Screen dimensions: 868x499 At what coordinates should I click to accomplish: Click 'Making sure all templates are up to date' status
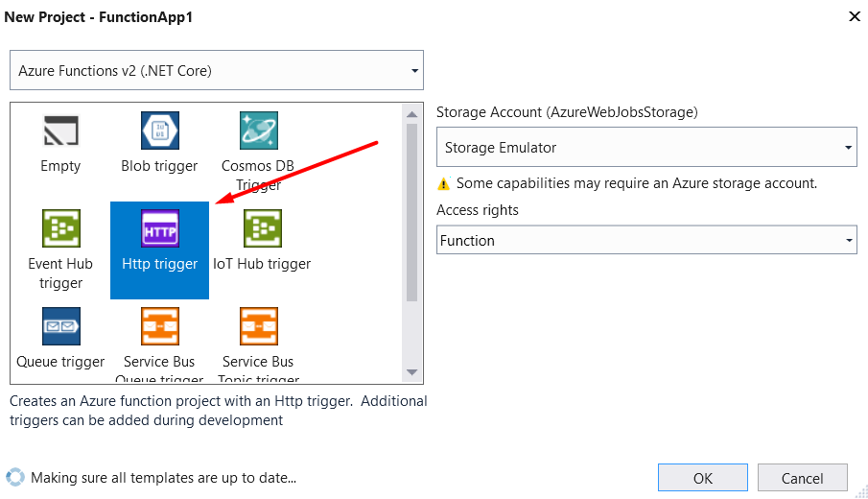click(x=163, y=478)
